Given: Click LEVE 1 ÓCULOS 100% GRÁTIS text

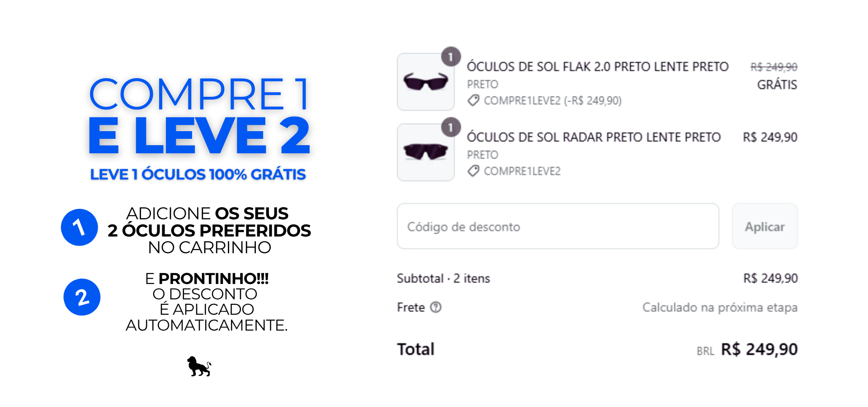Looking at the screenshot, I should (x=198, y=174).
